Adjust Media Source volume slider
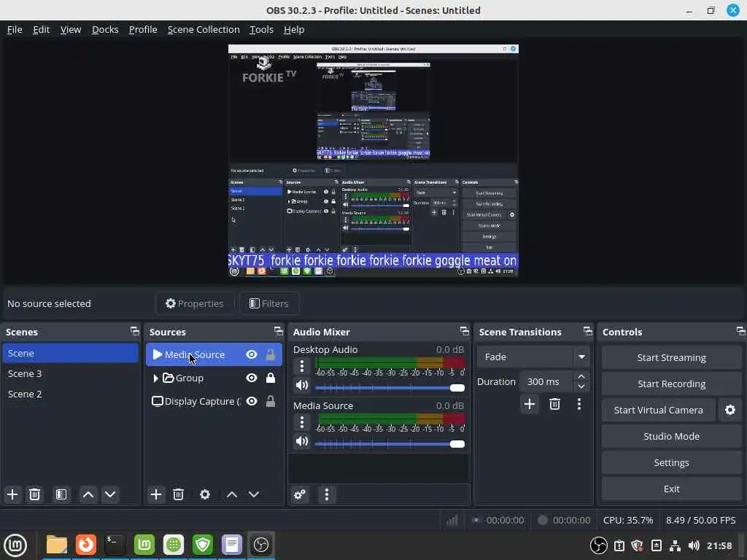Screen dimensions: 747x560 click(x=390, y=444)
